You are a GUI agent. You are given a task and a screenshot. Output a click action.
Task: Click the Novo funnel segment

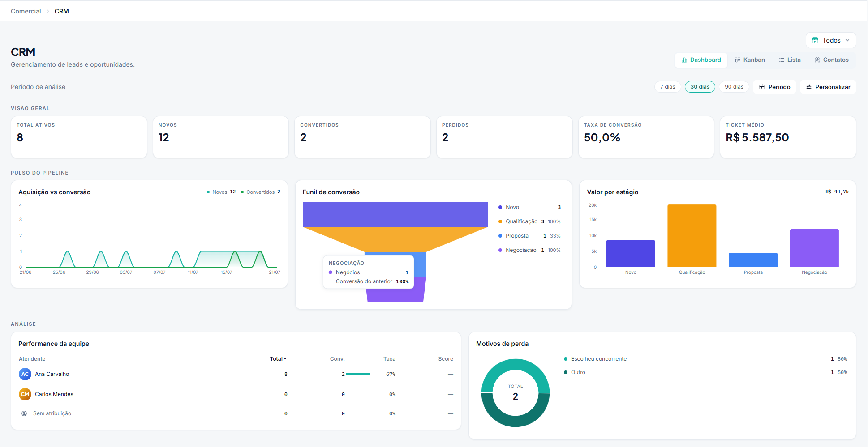(x=395, y=214)
